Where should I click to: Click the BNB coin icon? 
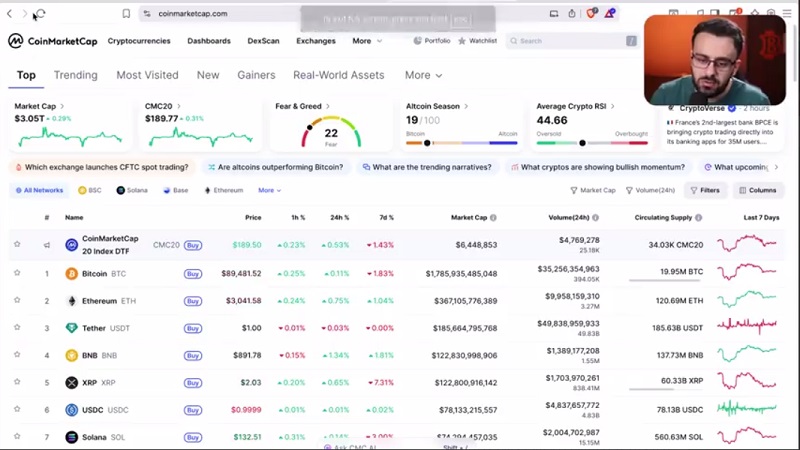click(72, 355)
